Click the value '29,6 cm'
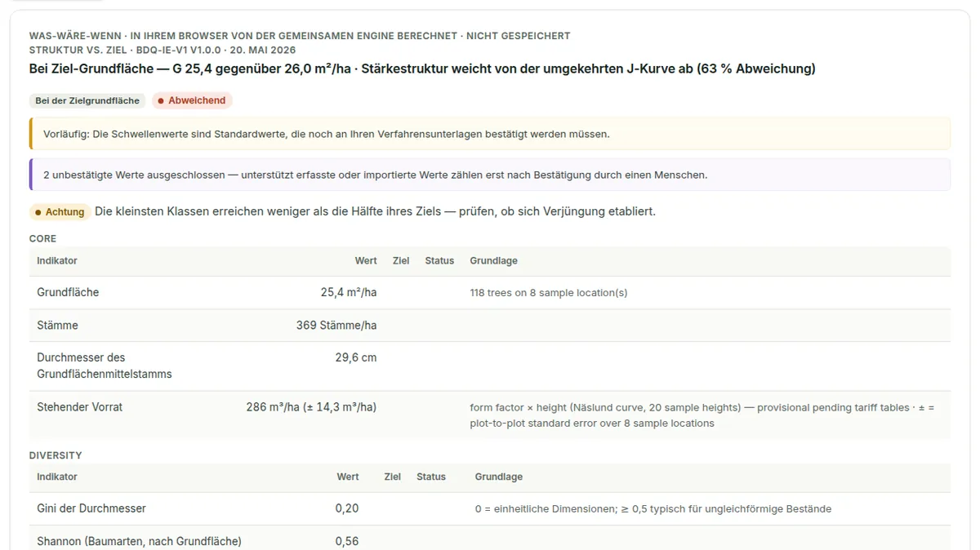The width and height of the screenshot is (980, 550). click(x=355, y=357)
